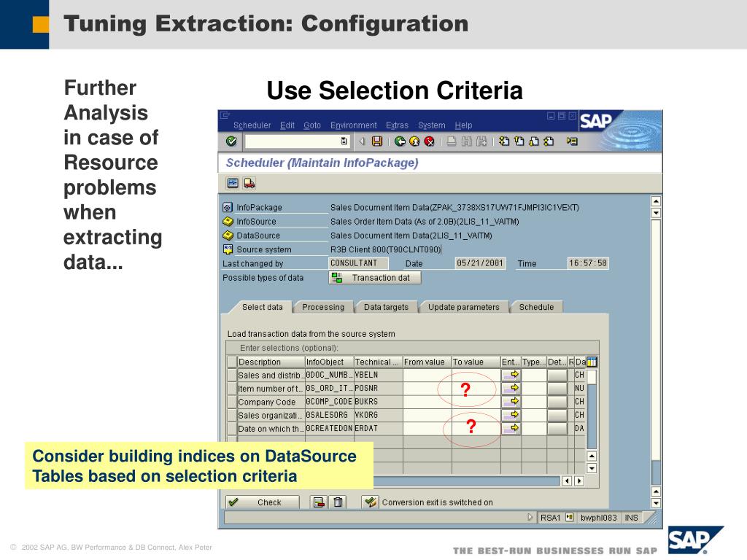Open the System menu

tap(432, 125)
